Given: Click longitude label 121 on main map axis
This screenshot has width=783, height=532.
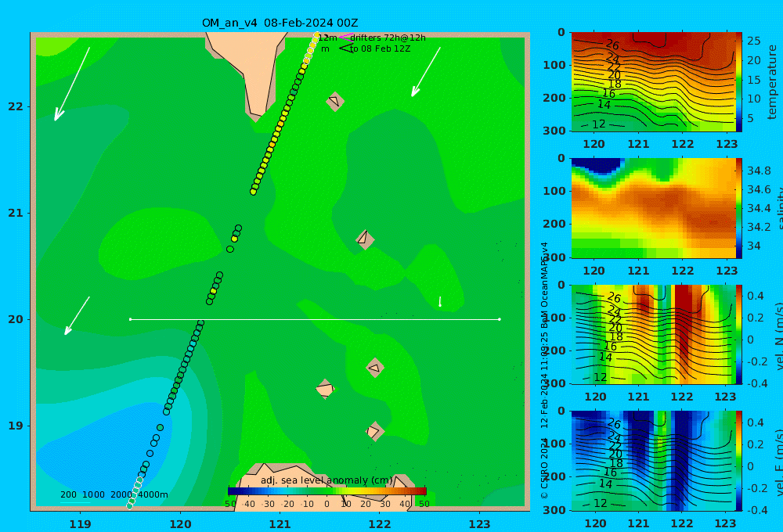Looking at the screenshot, I should [x=280, y=524].
